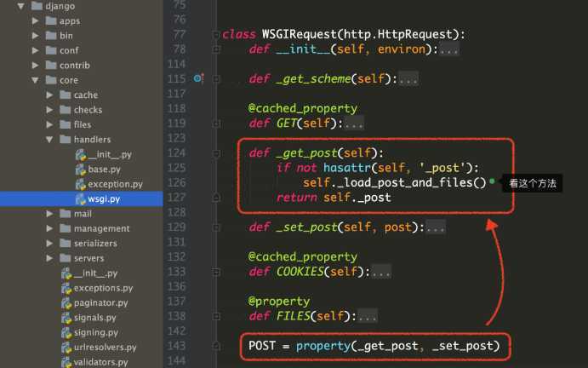Image resolution: width=588 pixels, height=368 pixels.
Task: Expand the cache folder arrow
Action: coord(49,95)
